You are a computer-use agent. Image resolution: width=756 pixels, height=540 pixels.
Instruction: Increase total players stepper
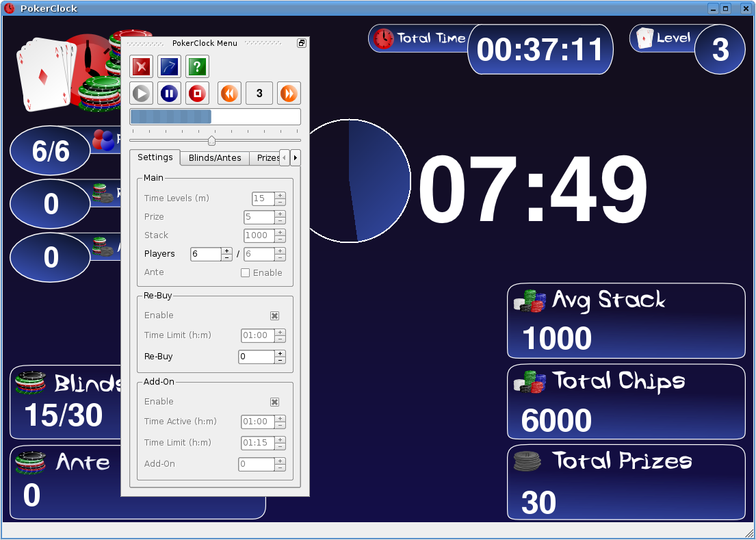coord(280,250)
